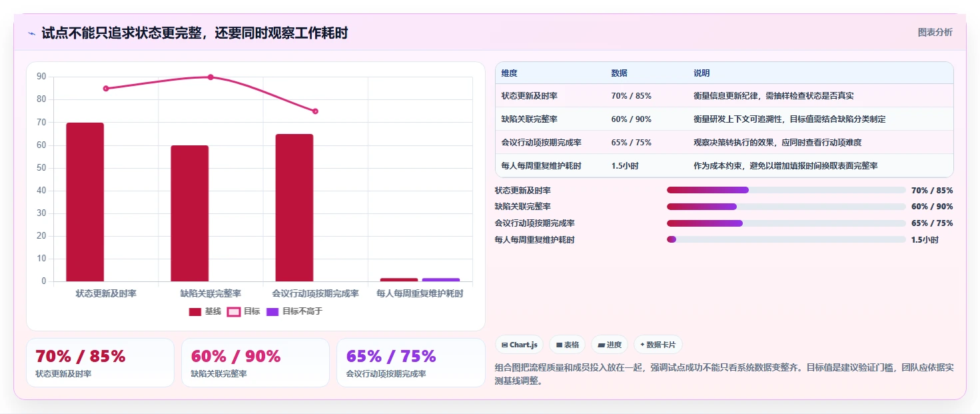Click the 每人每周重复维护耗时 progress bar
This screenshot has width=980, height=414.
click(786, 239)
